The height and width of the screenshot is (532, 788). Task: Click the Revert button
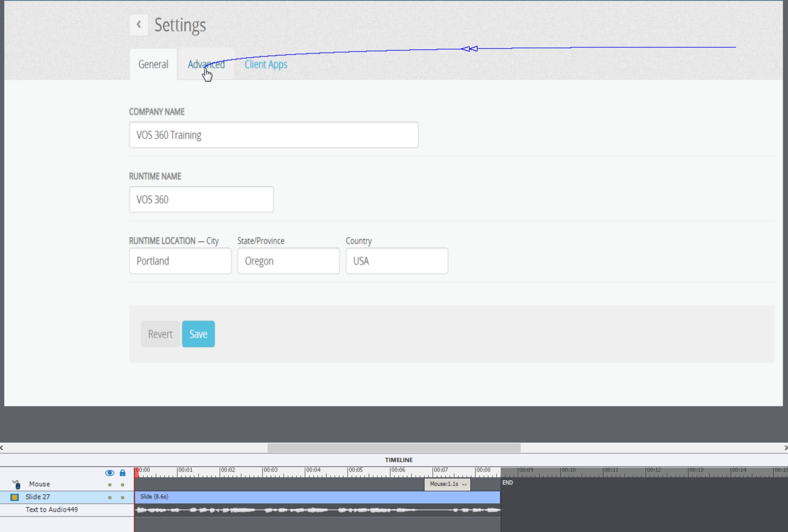coord(160,334)
